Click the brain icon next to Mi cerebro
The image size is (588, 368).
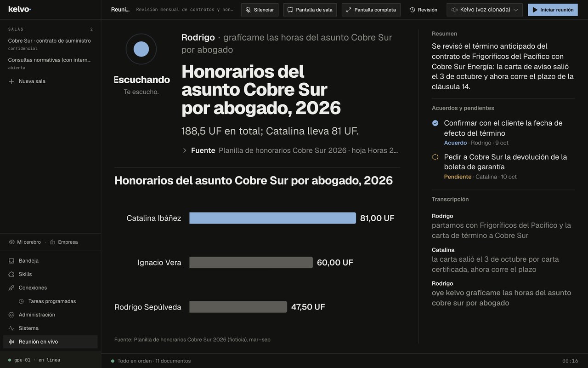[x=12, y=242]
